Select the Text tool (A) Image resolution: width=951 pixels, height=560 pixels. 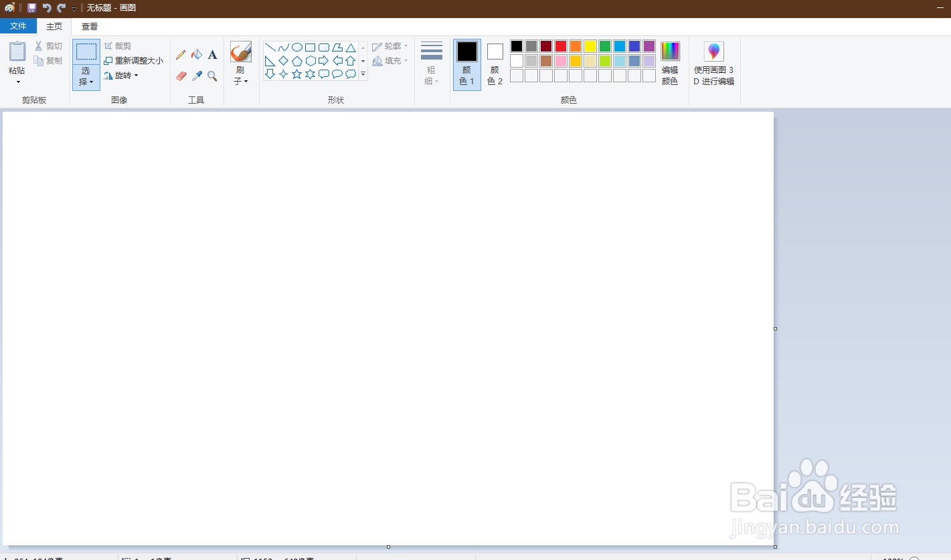(212, 55)
